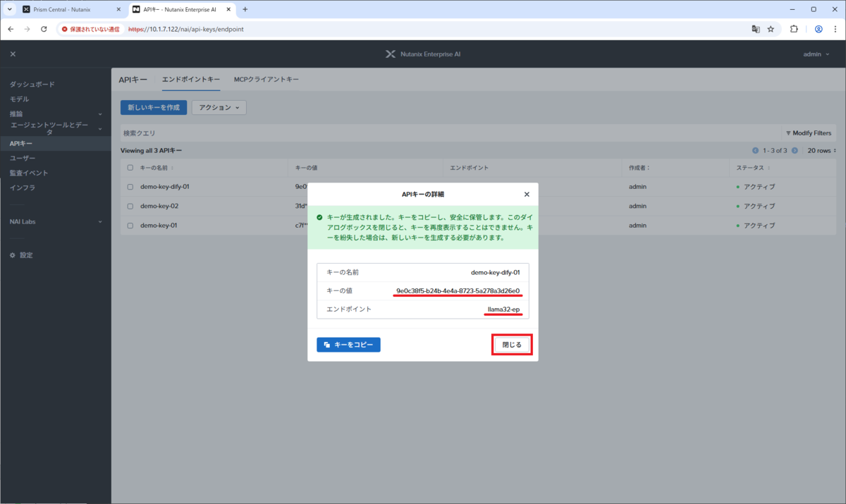Go forward in the browser
846x504 pixels.
tap(27, 30)
